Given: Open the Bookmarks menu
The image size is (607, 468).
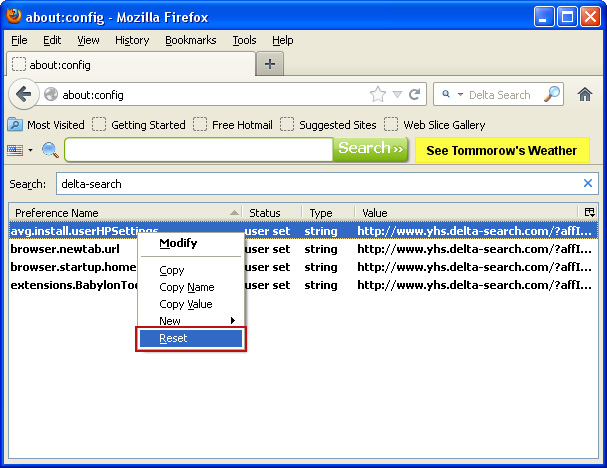Looking at the screenshot, I should tap(190, 40).
